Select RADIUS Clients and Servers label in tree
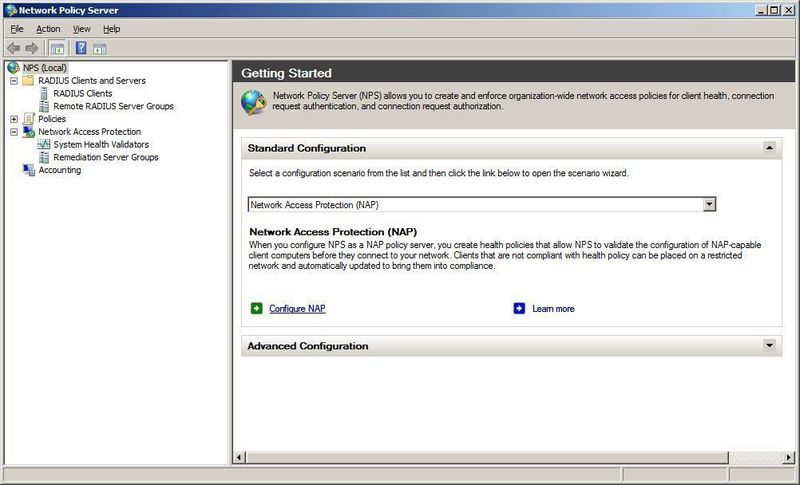Viewport: 800px width, 485px height. (92, 81)
